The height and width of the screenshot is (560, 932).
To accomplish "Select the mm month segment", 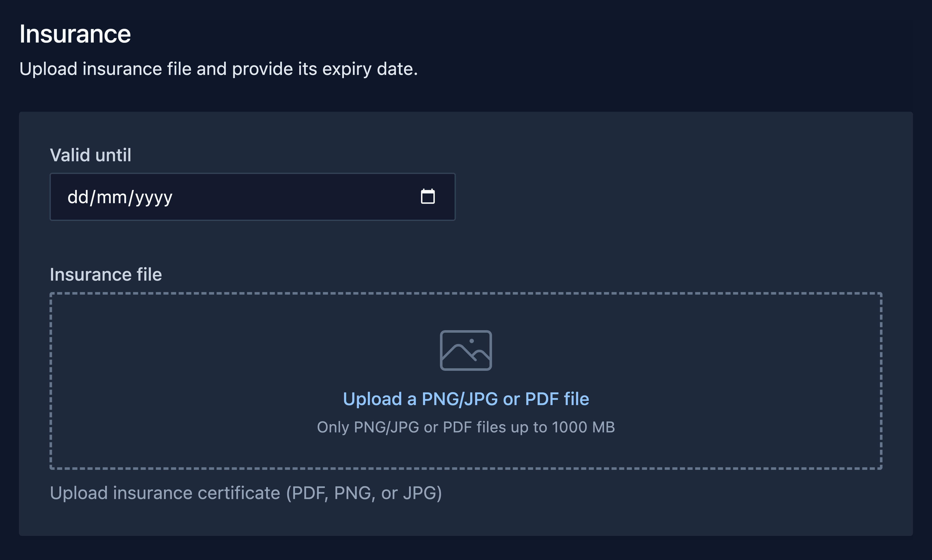I will click(x=112, y=197).
